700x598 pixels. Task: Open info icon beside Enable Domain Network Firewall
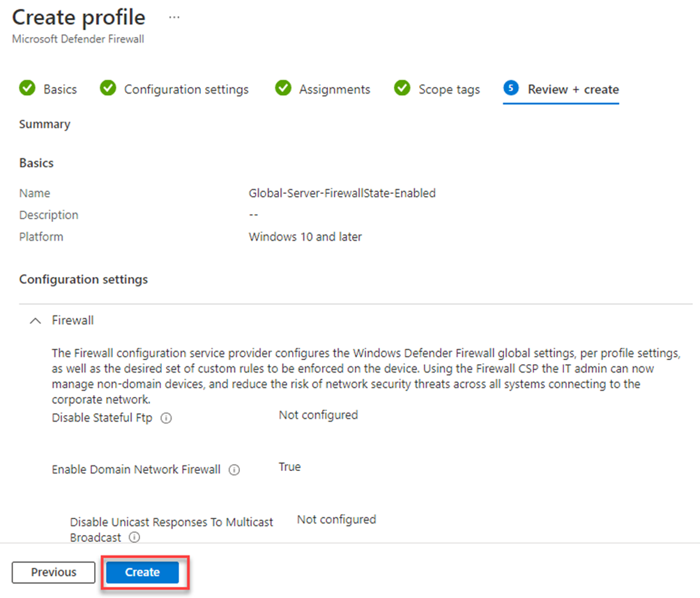coord(234,470)
